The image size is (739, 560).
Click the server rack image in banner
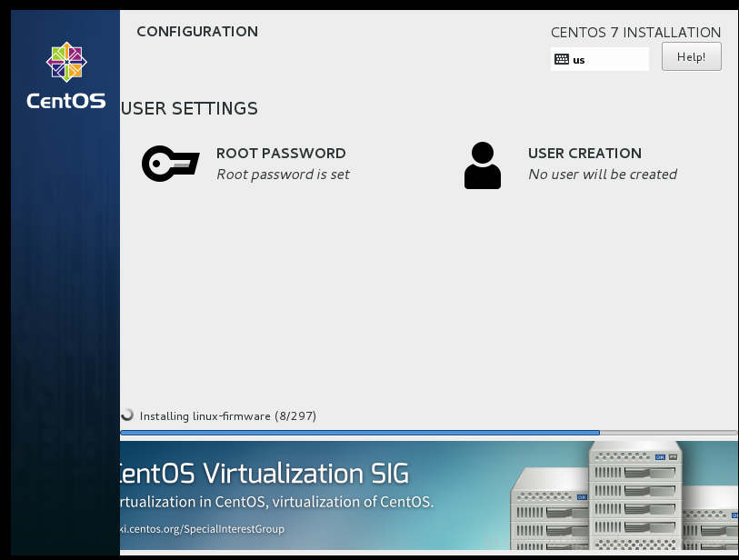(x=624, y=495)
